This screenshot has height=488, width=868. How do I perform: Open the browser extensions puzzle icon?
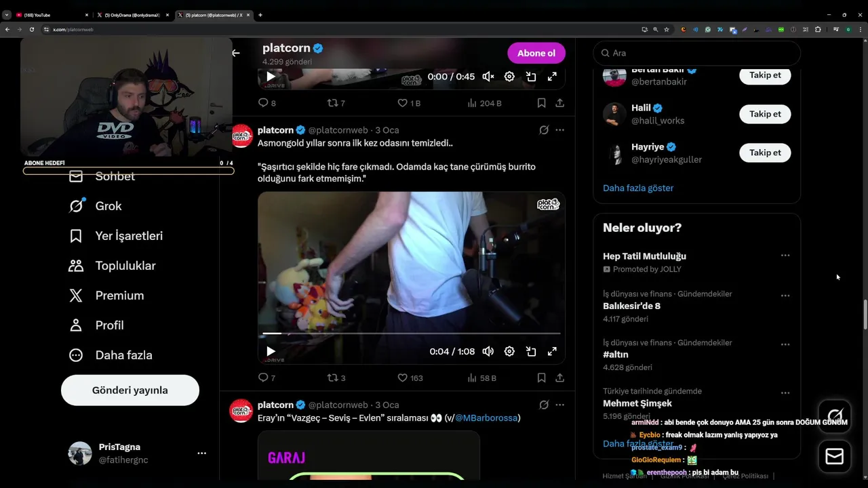[x=818, y=29]
